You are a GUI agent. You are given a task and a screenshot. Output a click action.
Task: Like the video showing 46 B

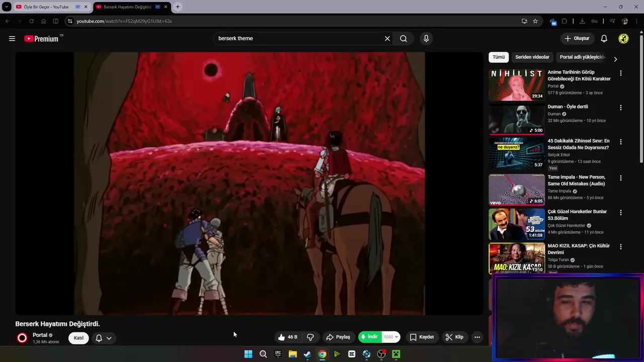(x=288, y=337)
